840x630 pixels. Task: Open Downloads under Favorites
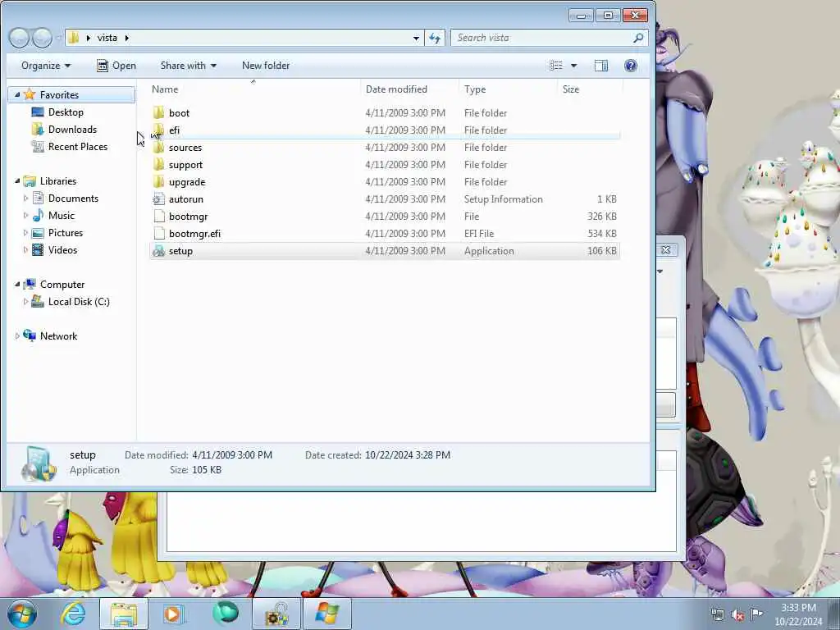coord(72,129)
